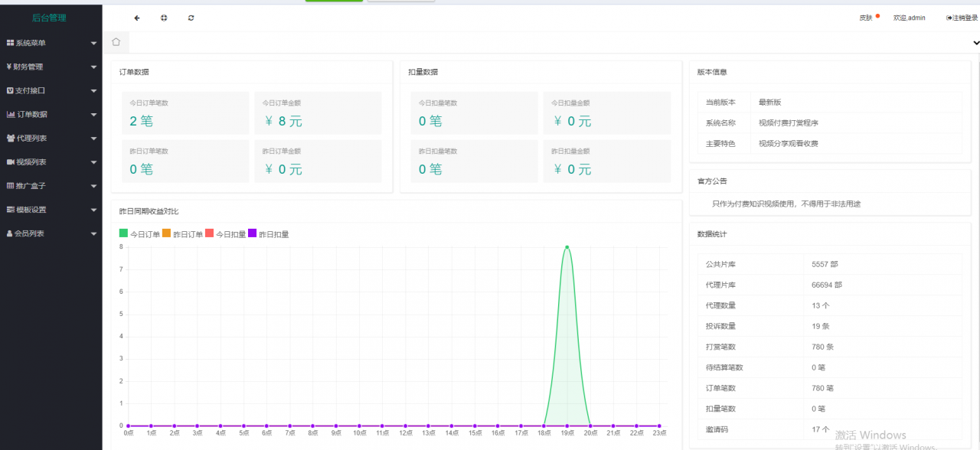Click the 数据统计 panel heading
This screenshot has width=980, height=450.
(x=712, y=233)
